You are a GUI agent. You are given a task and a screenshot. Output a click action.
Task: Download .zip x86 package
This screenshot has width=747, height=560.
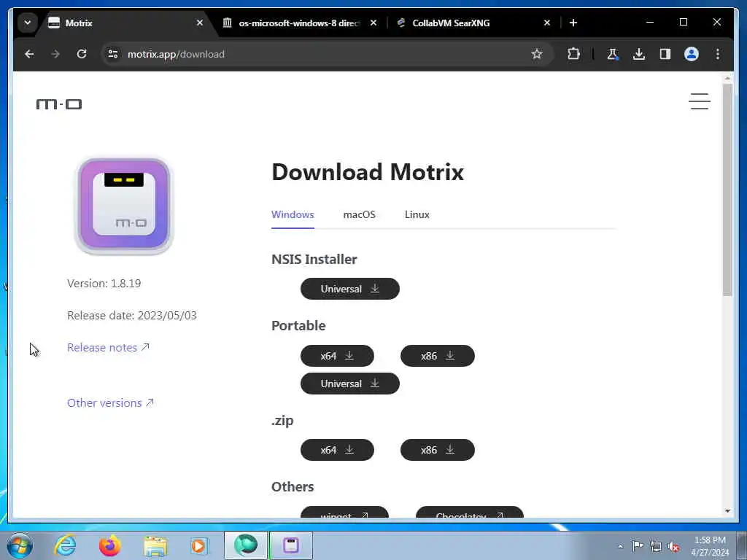click(x=438, y=450)
